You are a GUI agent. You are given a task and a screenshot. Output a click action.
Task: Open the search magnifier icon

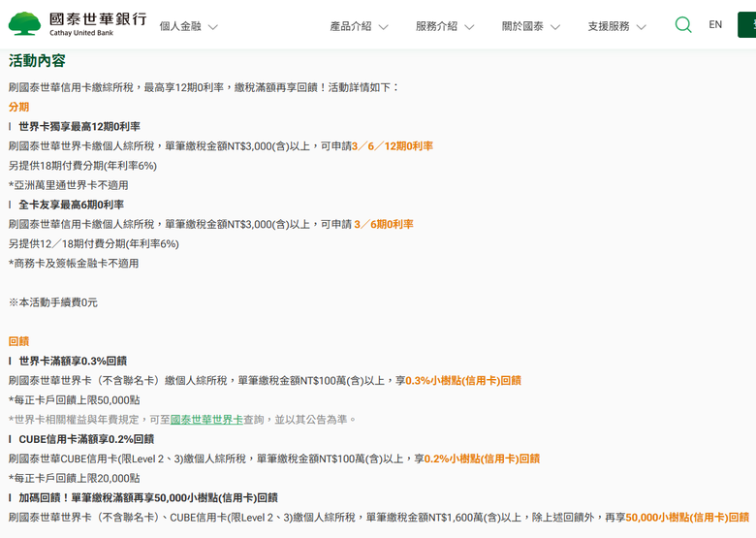683,24
